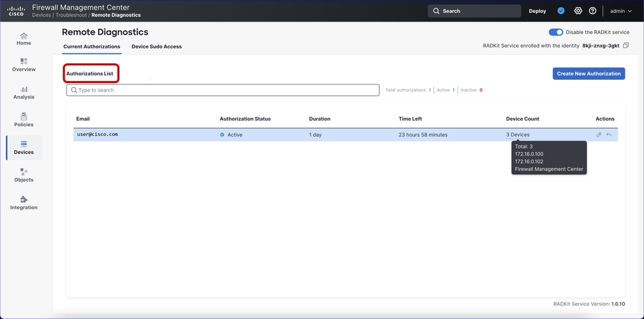Focus the Type to search field
The width and height of the screenshot is (644, 319).
223,90
